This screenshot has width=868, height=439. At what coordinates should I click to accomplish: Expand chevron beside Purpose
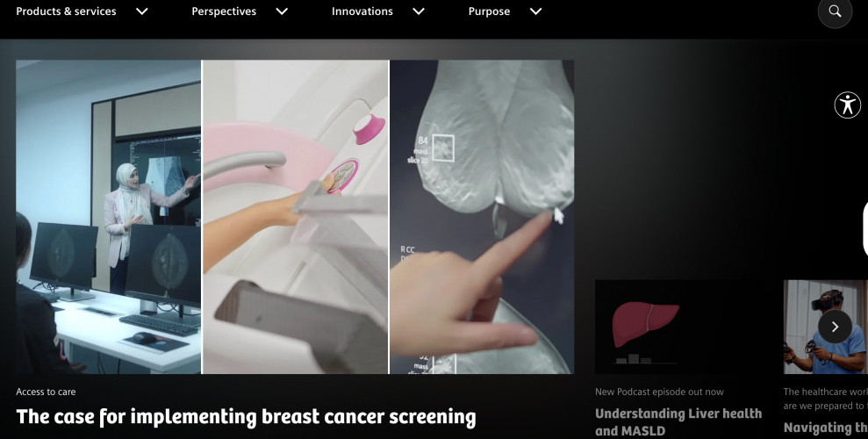tap(536, 11)
